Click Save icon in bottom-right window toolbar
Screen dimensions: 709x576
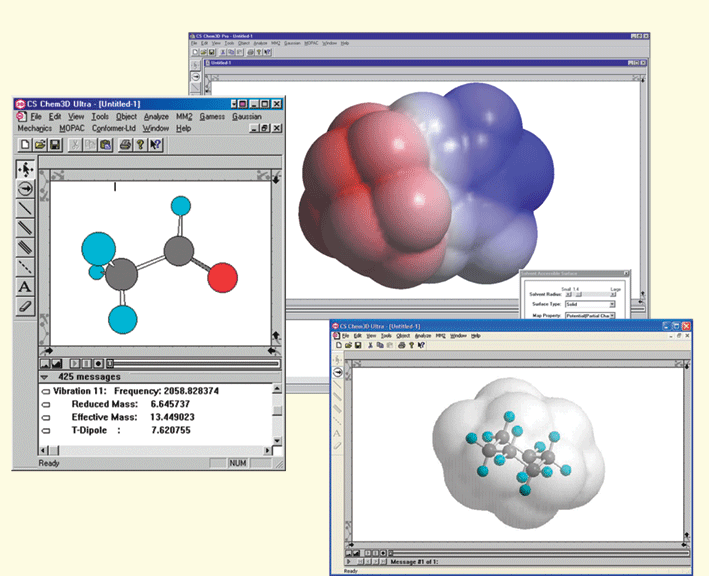click(x=358, y=345)
